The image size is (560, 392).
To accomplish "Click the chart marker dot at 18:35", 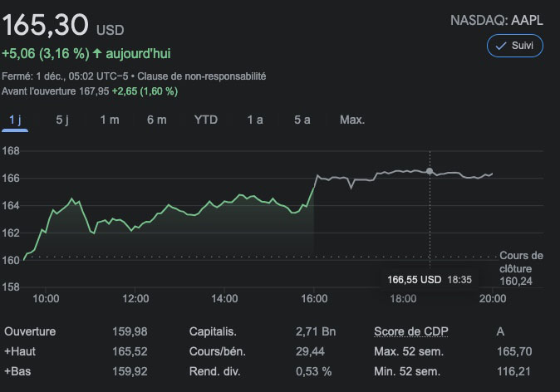I will coord(430,171).
